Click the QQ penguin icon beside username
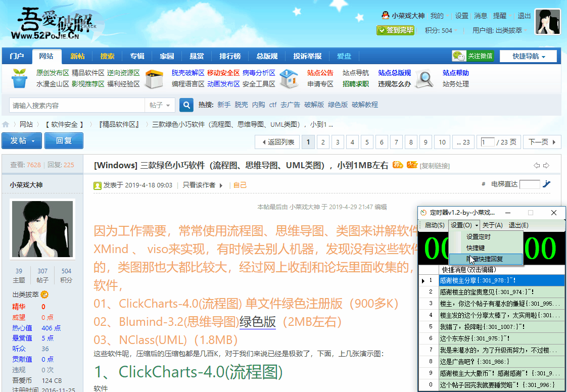Image resolution: width=567 pixels, height=392 pixels. [385, 16]
